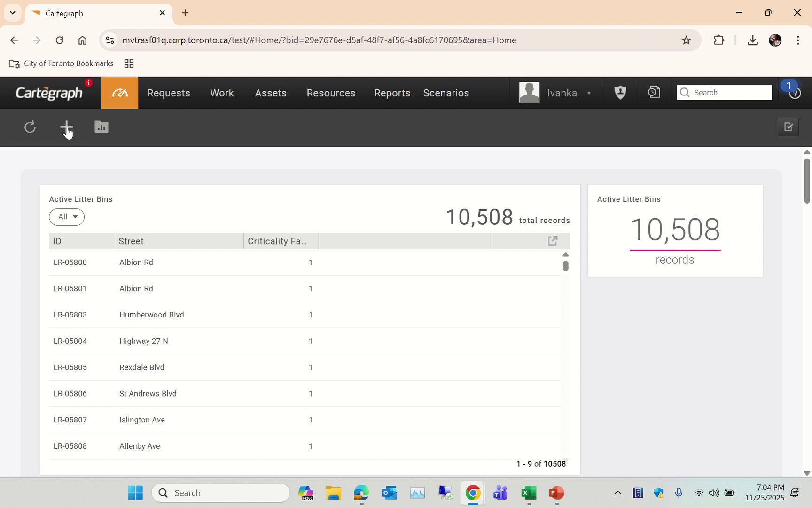Click the notification badge showing 1
Screen dimensions: 812x508
(789, 86)
